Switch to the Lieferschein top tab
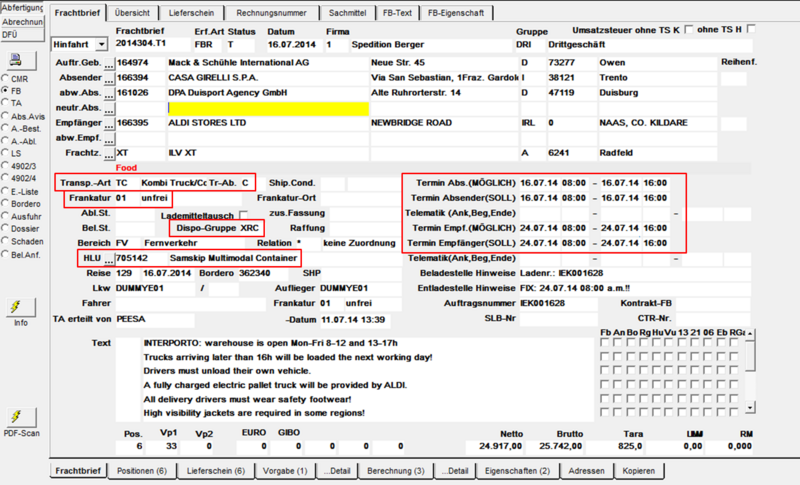This screenshot has height=485, width=800. tap(191, 13)
